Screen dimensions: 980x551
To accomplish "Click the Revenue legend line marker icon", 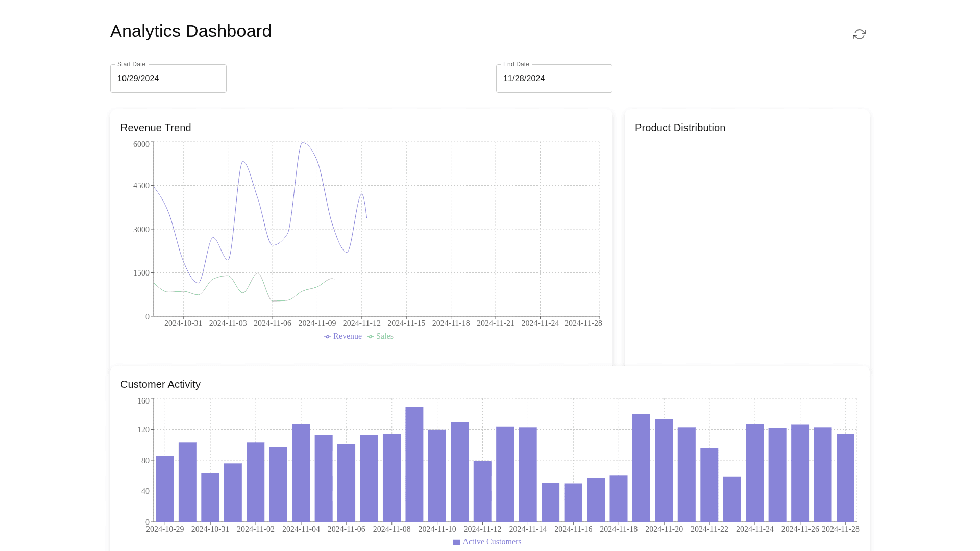I will (x=328, y=337).
